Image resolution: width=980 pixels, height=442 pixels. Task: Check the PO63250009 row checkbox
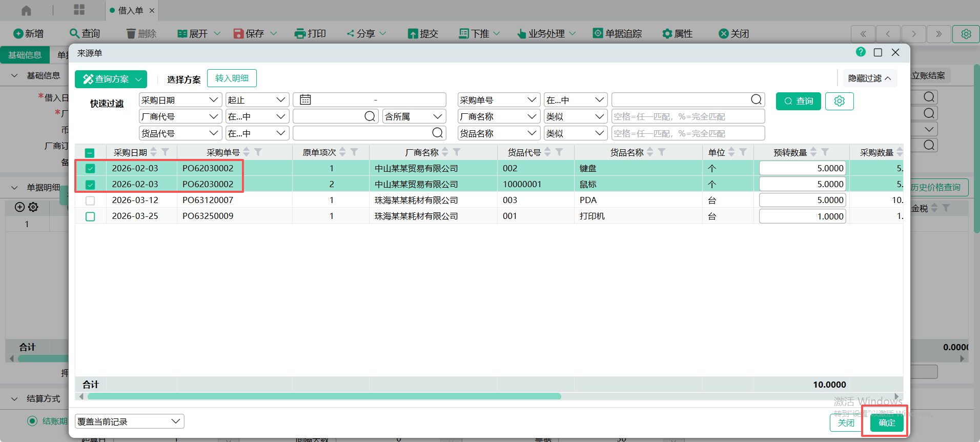click(x=90, y=216)
